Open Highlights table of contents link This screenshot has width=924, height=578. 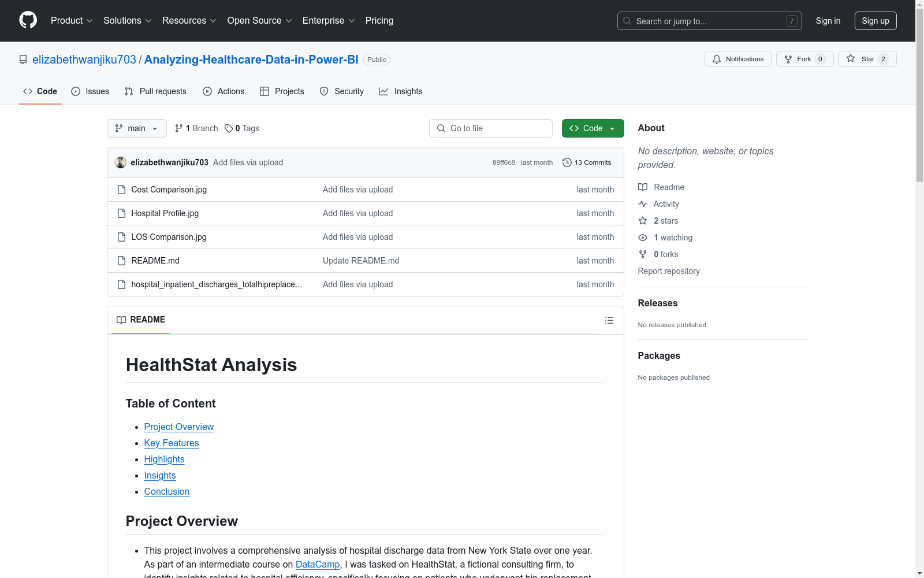(x=165, y=459)
